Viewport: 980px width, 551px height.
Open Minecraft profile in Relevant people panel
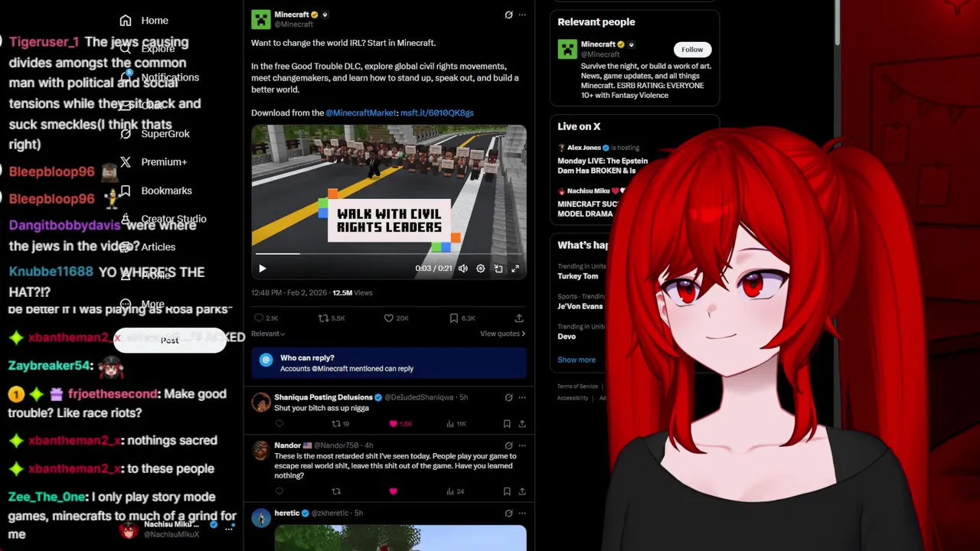pos(597,45)
